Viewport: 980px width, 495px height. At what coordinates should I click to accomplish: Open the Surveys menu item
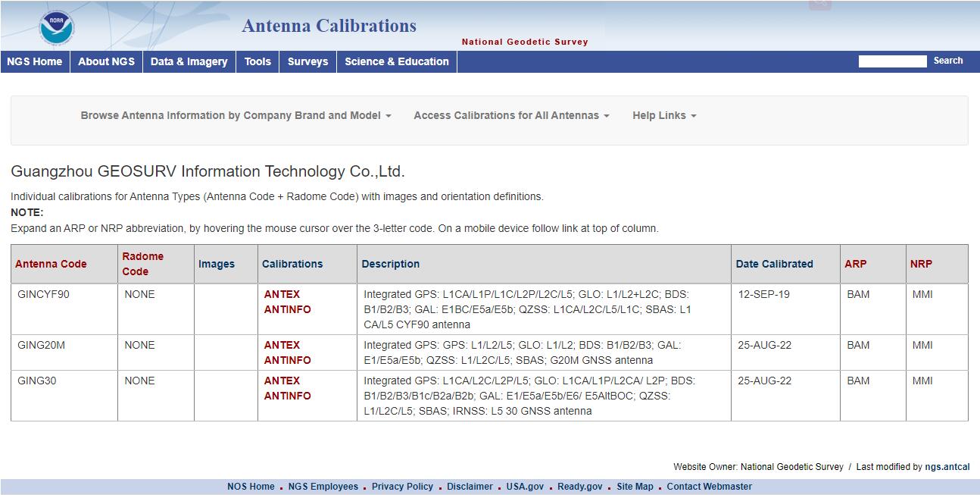tap(308, 61)
